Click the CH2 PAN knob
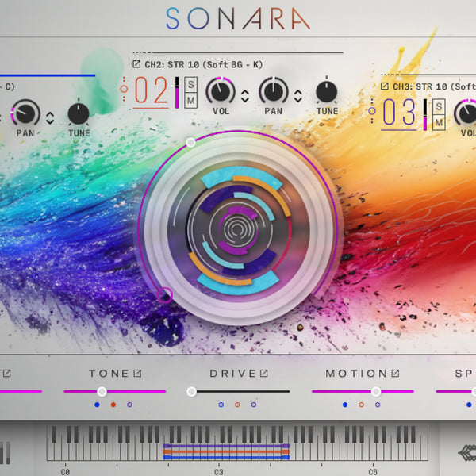This screenshot has width=476, height=476. pyautogui.click(x=273, y=91)
